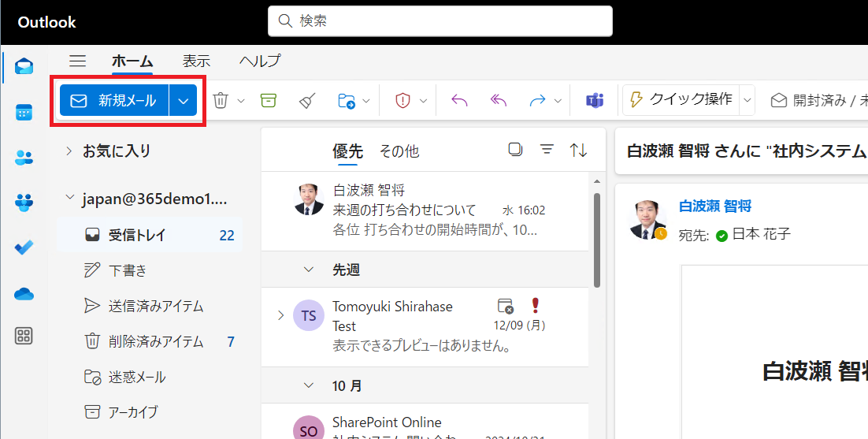Expand the お気に入り section
Screen dimensions: 868x439
(69, 151)
